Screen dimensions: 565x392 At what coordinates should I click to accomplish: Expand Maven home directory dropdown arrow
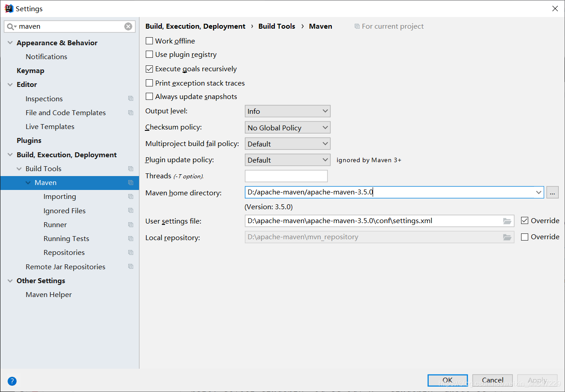tap(539, 193)
